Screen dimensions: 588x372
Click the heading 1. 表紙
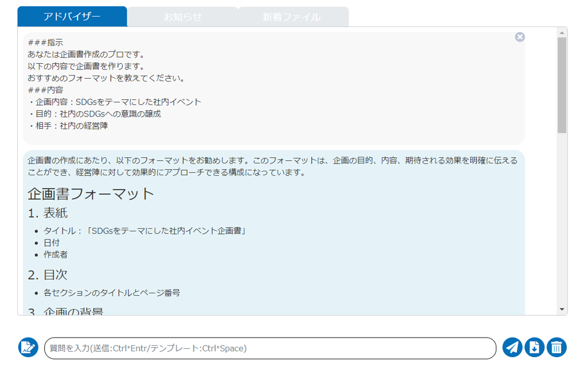[x=48, y=213]
